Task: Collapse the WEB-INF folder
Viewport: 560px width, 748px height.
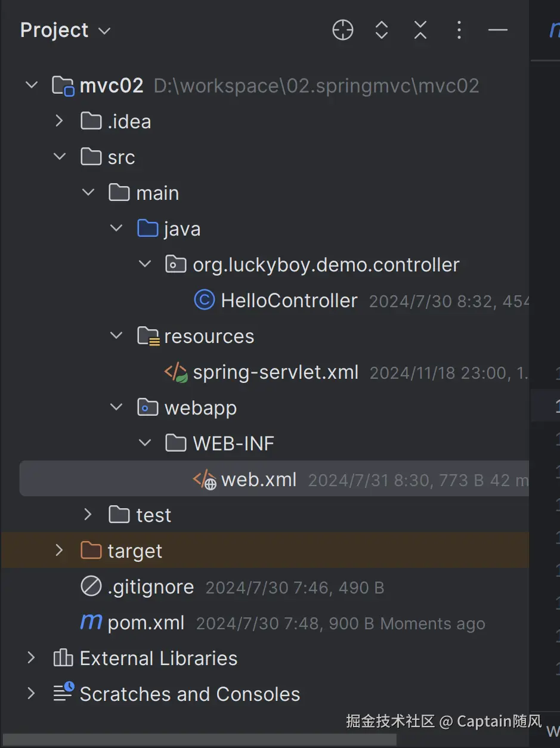Action: 144,443
